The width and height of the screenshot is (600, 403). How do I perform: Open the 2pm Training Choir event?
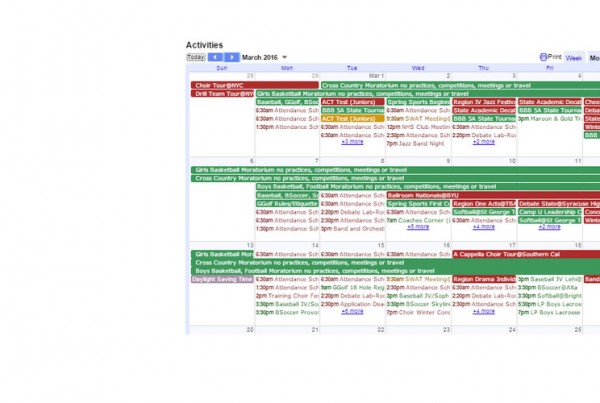coord(287,296)
